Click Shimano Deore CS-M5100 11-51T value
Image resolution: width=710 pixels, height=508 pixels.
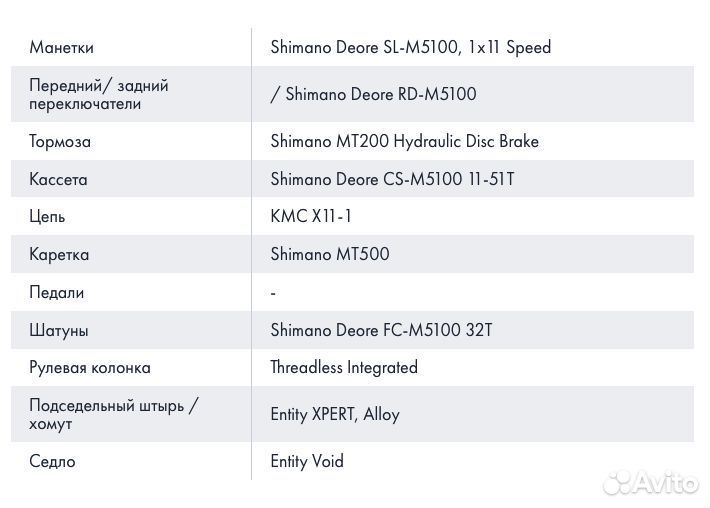click(392, 180)
